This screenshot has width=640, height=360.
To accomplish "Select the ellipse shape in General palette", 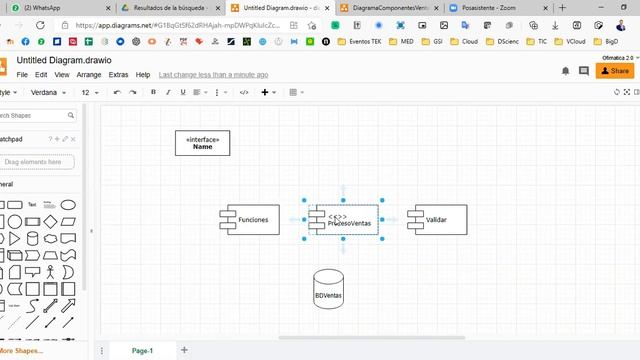I will [x=68, y=205].
